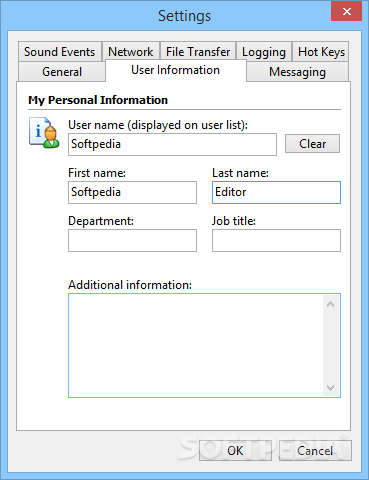This screenshot has width=369, height=480.
Task: Confirm settings with the OK button
Action: [235, 451]
